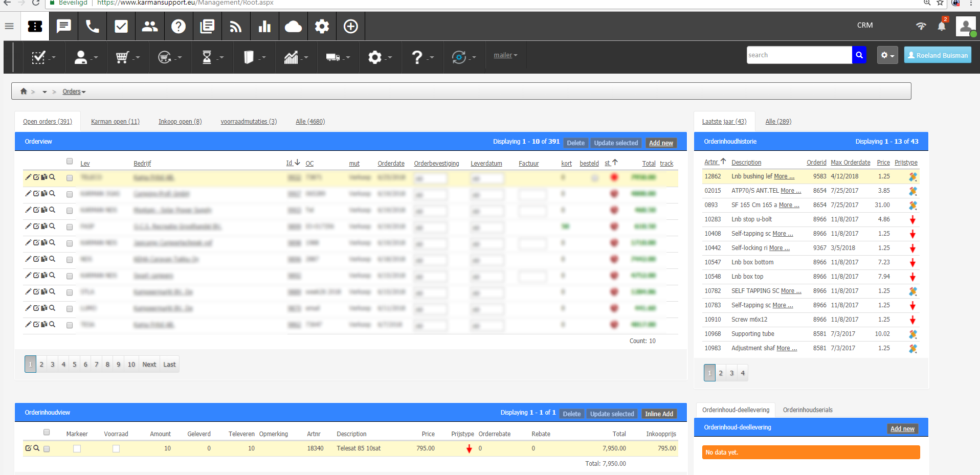Open the Orderinhoudserials tab
980x475 pixels.
(x=808, y=410)
